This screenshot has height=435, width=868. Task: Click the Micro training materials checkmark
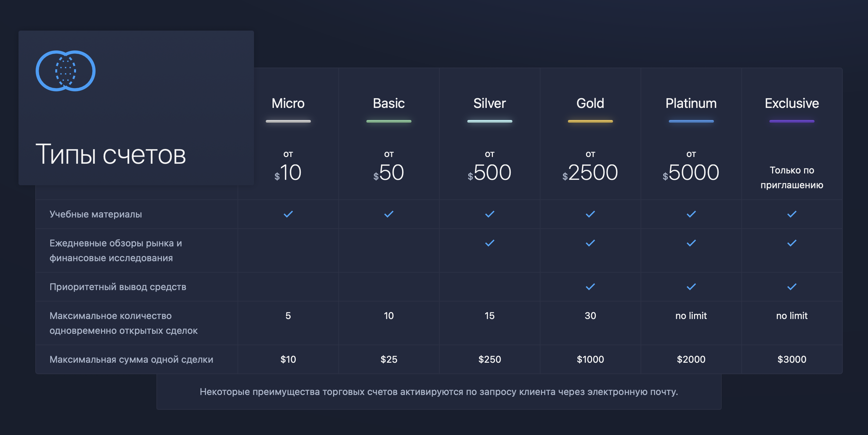288,214
